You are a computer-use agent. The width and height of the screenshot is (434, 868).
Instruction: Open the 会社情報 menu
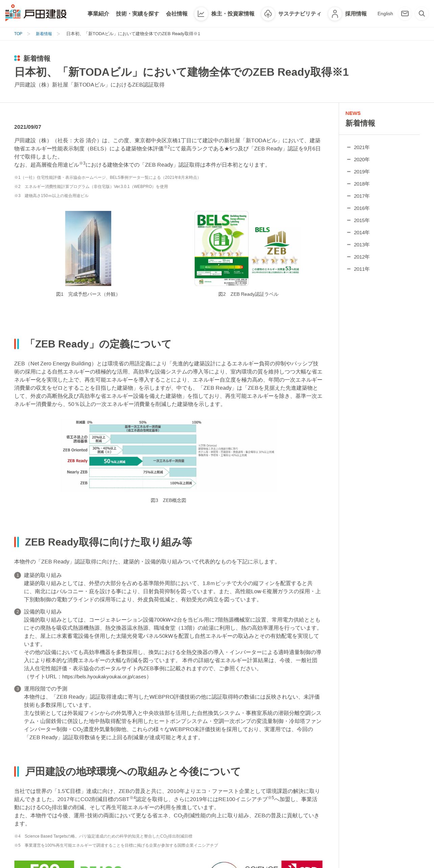[x=176, y=14]
